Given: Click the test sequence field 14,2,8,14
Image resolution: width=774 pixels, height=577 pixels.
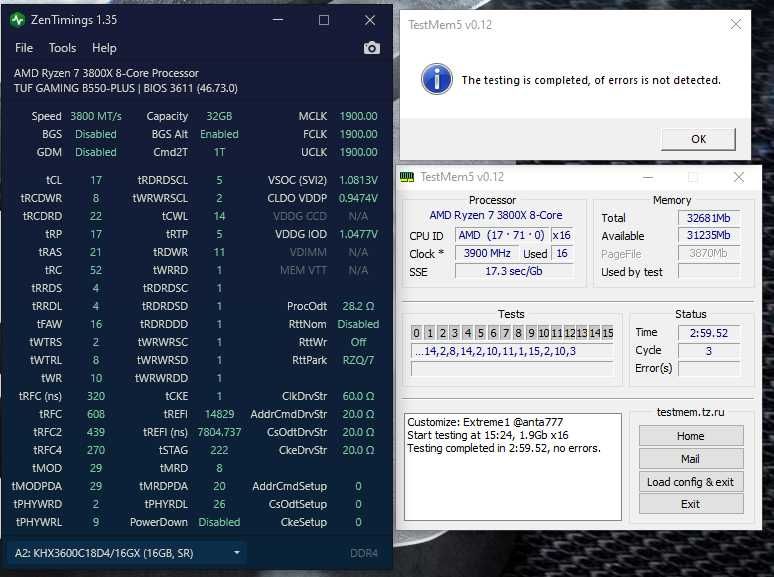Looking at the screenshot, I should pos(512,351).
